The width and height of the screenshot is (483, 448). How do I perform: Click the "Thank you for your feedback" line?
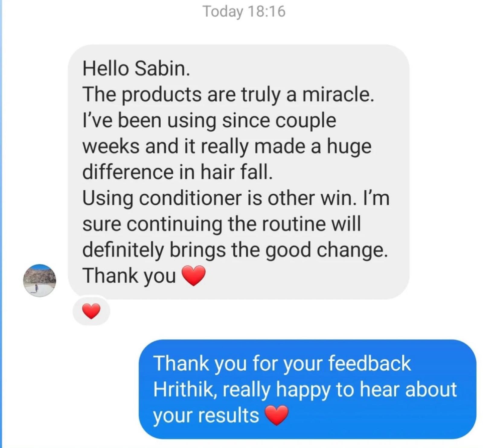click(x=282, y=363)
